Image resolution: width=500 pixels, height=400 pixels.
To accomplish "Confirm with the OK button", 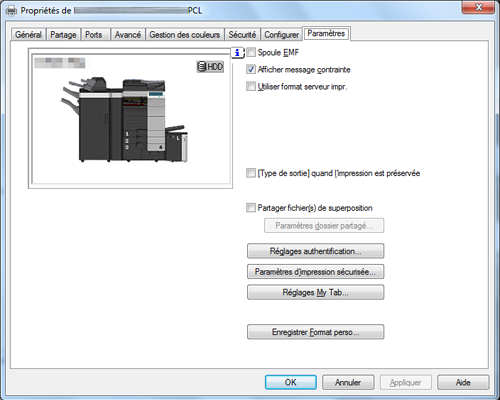I will (291, 382).
